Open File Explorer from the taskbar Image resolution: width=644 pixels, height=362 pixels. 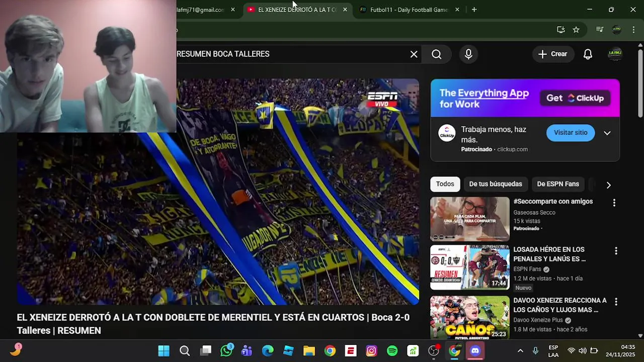pos(309,351)
